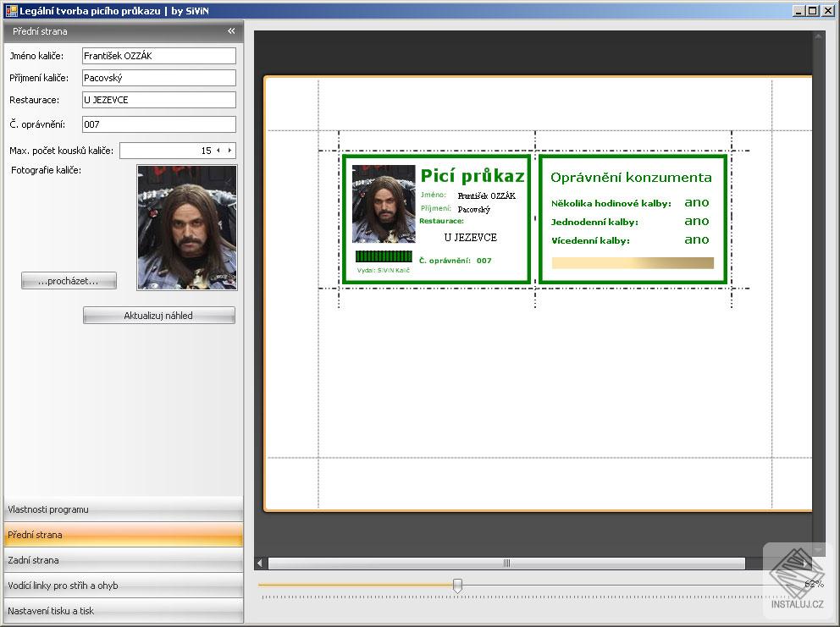This screenshot has height=627, width=840.
Task: Click the Vydal: SiViN Kalič text
Action: (x=384, y=271)
